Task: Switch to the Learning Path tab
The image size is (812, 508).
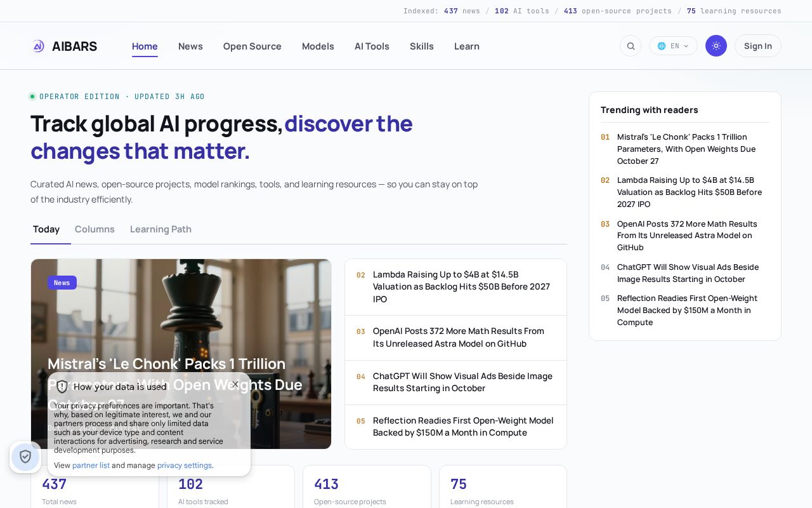Action: point(160,229)
